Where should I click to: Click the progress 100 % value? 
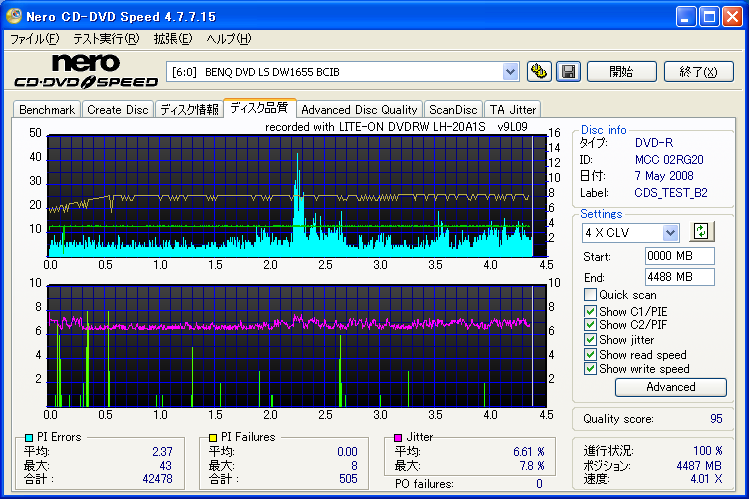[708, 451]
